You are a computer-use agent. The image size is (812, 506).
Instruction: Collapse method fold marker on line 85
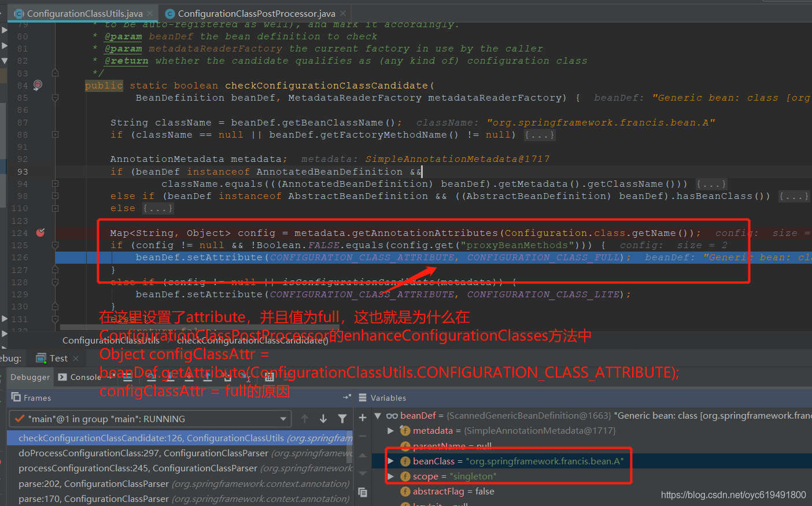[55, 98]
